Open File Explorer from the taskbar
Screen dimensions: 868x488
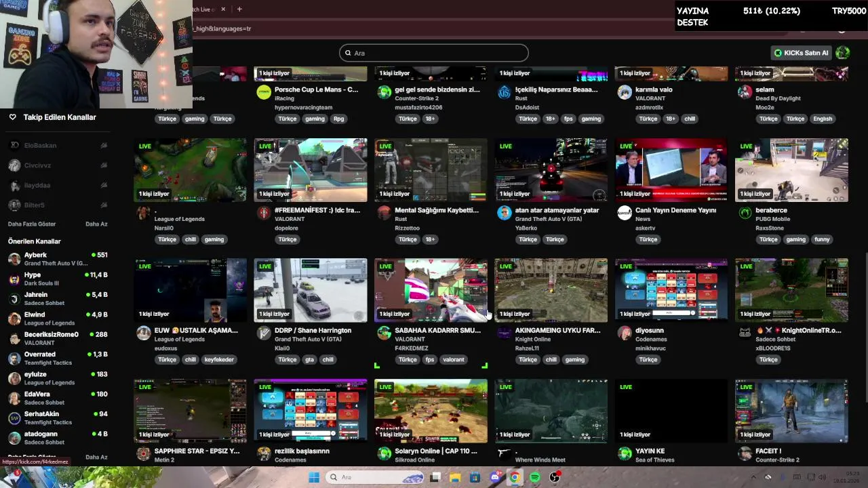(x=455, y=477)
